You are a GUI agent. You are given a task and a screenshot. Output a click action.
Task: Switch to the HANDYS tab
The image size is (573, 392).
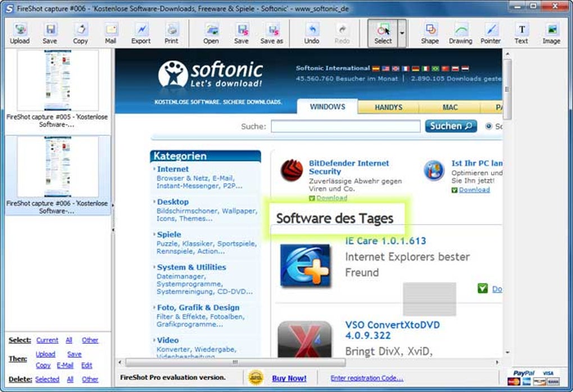coord(388,107)
